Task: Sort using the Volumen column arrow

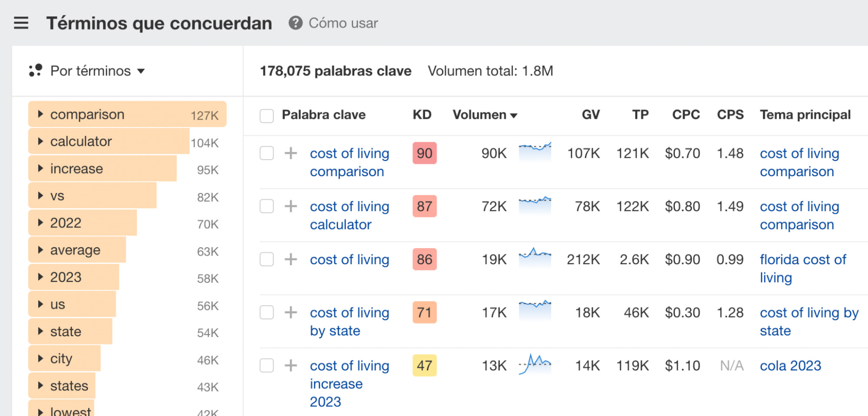Action: (x=515, y=115)
